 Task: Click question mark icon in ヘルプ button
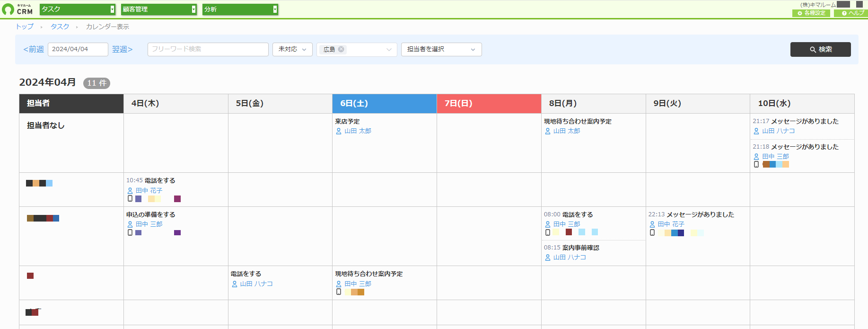point(844,13)
